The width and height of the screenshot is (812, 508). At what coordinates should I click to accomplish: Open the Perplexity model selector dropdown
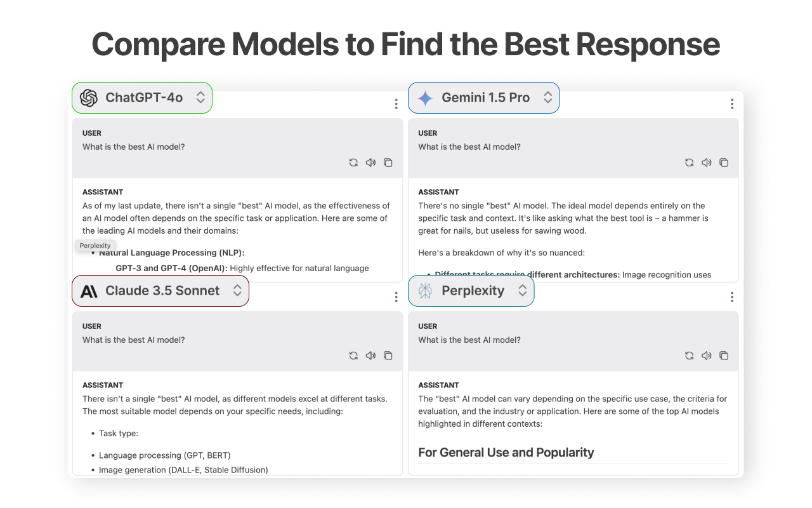522,290
